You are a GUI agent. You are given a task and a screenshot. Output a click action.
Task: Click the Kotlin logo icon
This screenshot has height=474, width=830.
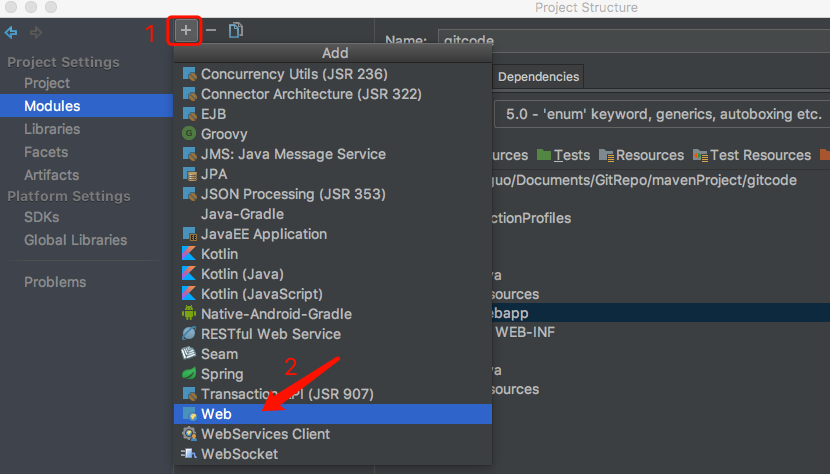pos(189,254)
